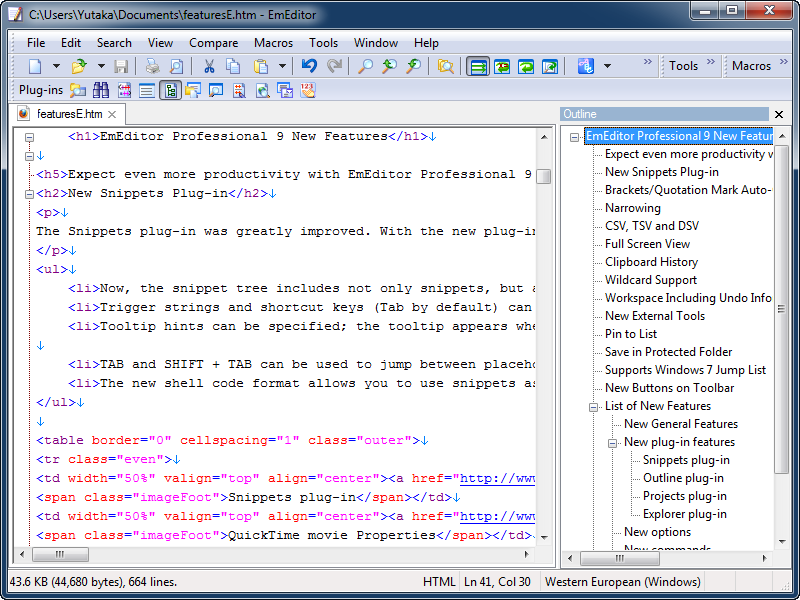Viewport: 800px width, 600px height.
Task: Open the Macros menu
Action: coord(273,43)
